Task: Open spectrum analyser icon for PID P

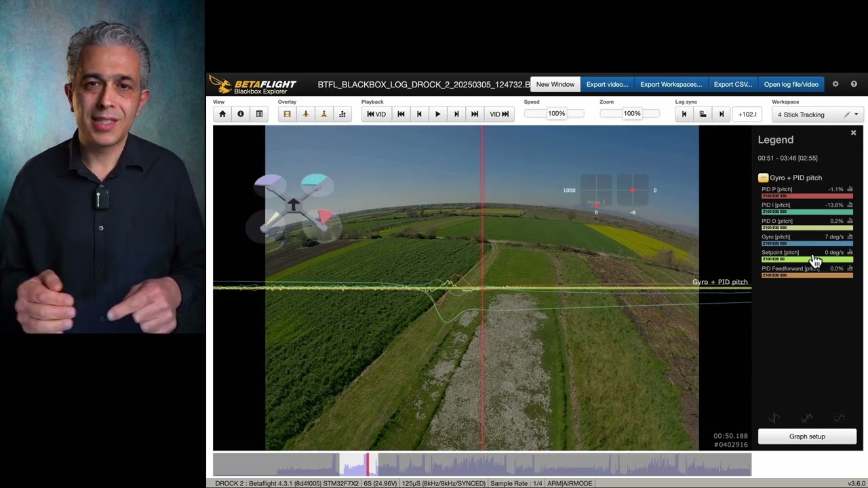Action: pos(850,189)
